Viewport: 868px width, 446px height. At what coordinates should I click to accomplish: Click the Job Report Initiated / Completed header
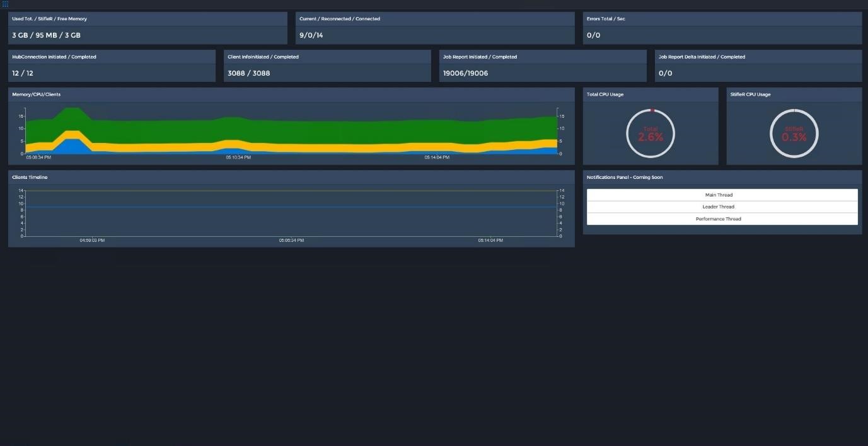pyautogui.click(x=480, y=57)
